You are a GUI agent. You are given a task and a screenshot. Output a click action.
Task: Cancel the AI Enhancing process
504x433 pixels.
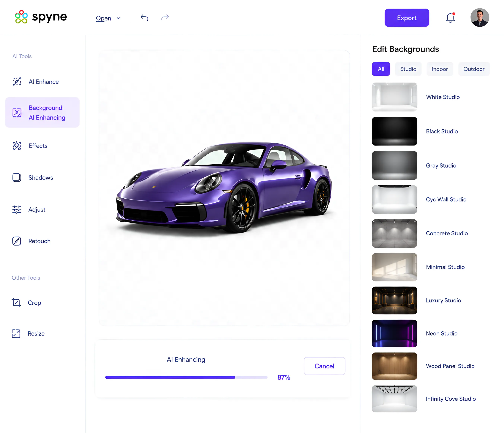pyautogui.click(x=324, y=366)
